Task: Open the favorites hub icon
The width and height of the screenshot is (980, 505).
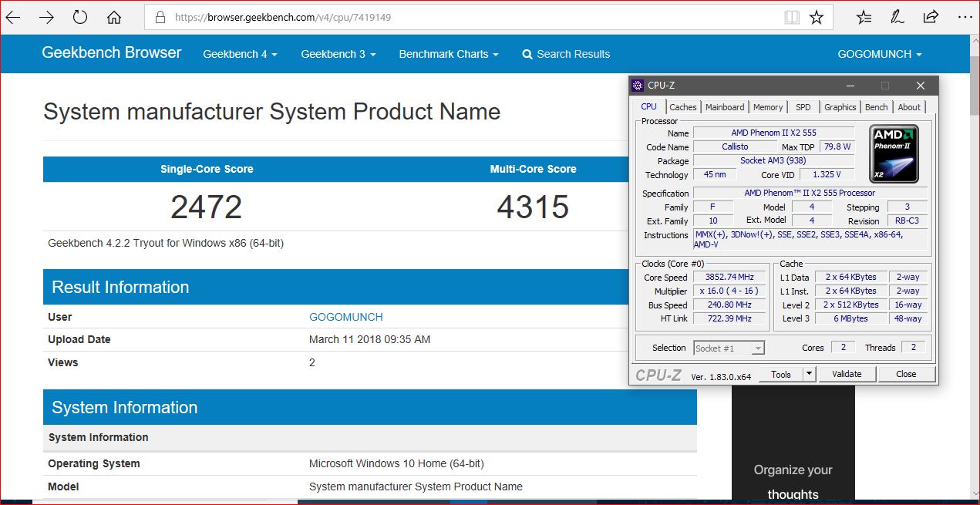Action: [x=864, y=17]
